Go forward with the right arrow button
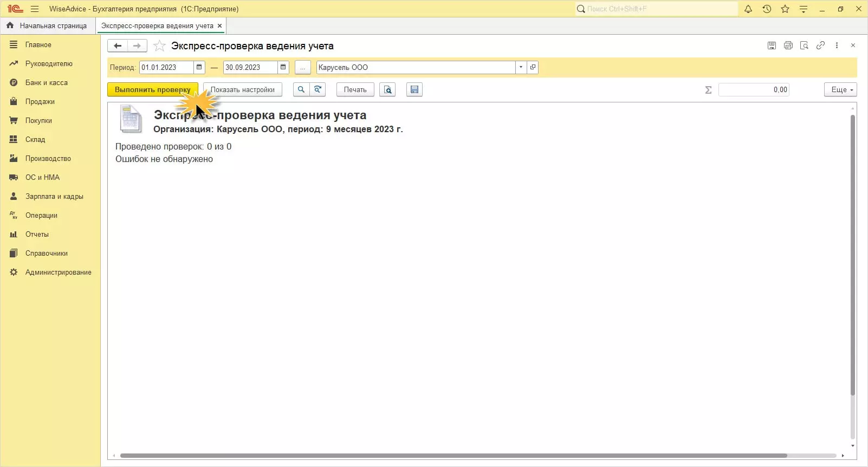The width and height of the screenshot is (868, 467). click(x=137, y=46)
